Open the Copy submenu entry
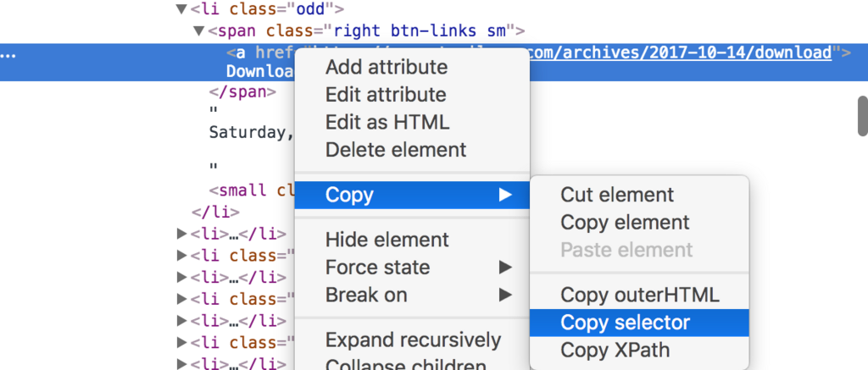Screen dimensions: 868x370 412,195
